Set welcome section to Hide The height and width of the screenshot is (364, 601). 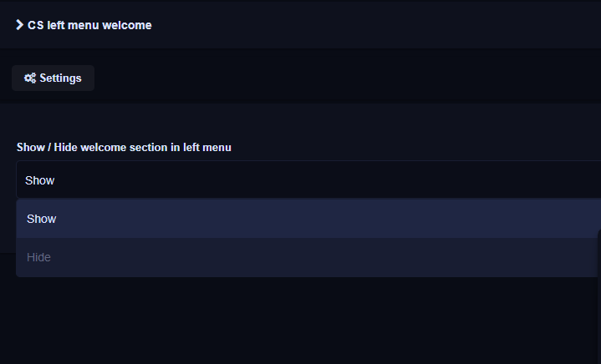[308, 257]
